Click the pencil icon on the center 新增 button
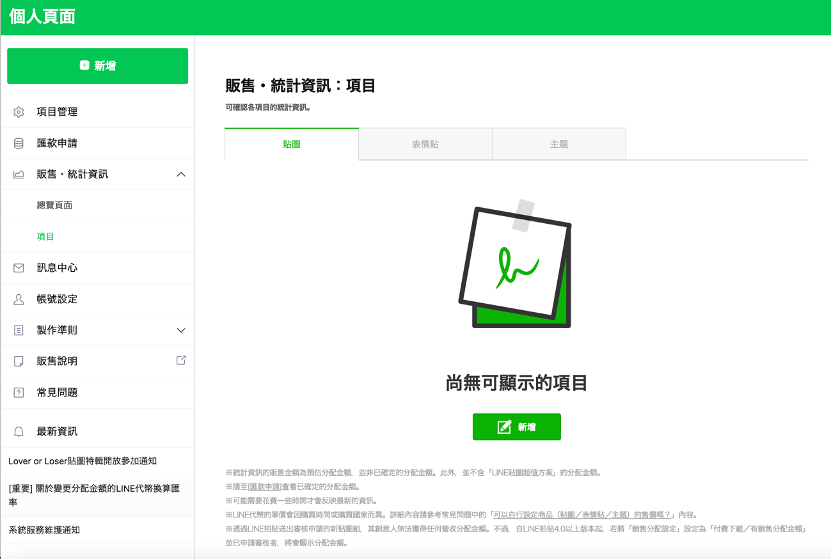 505,427
